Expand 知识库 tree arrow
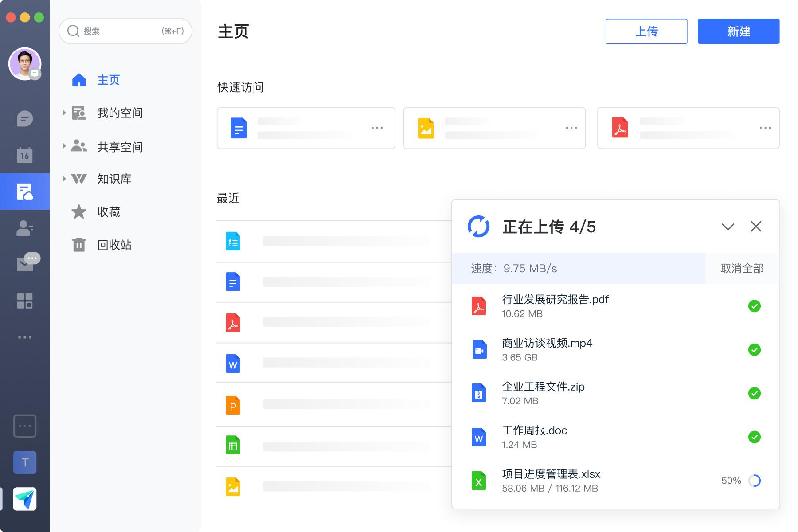 (64, 179)
